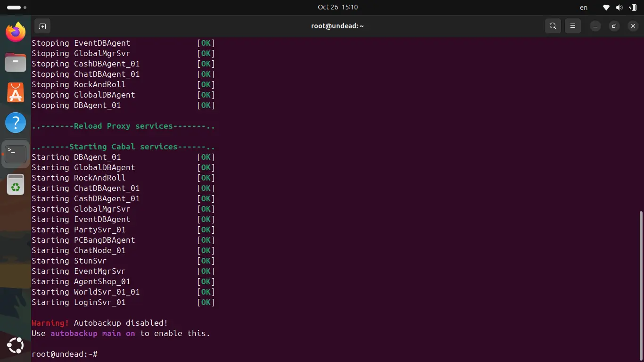Click the 'Reload Proxy services' heading
644x362 pixels.
click(124, 126)
